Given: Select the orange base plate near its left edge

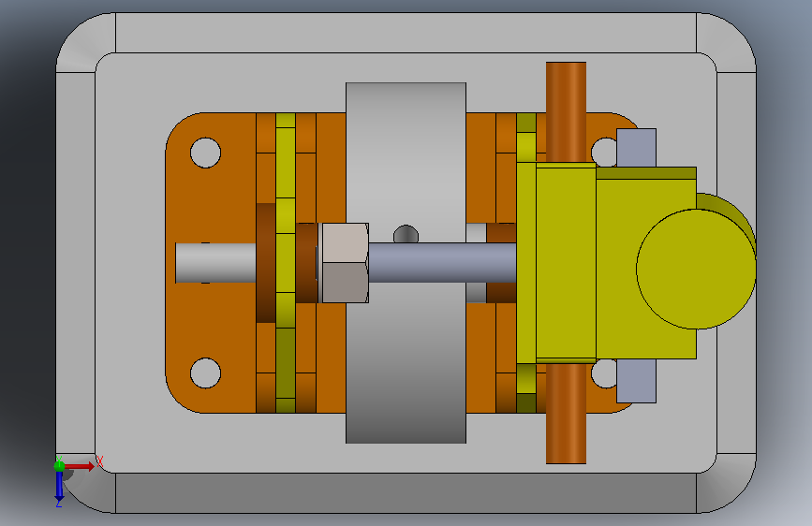Looking at the screenshot, I should pyautogui.click(x=213, y=207).
